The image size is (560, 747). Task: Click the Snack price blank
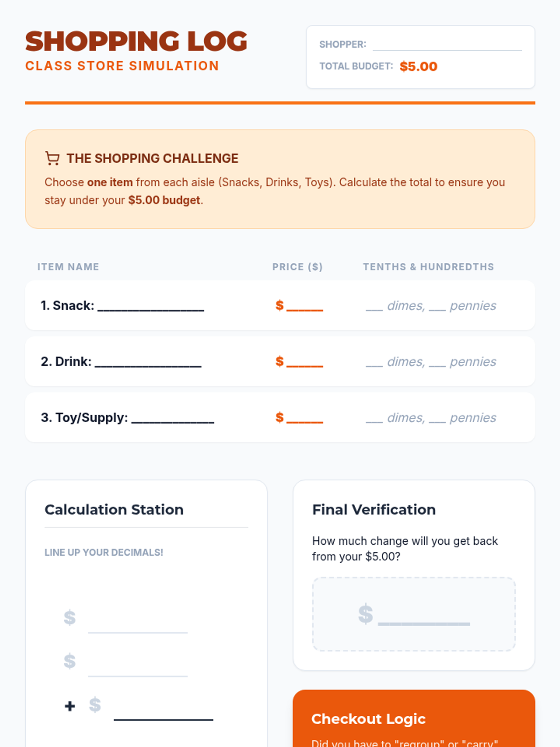(304, 307)
